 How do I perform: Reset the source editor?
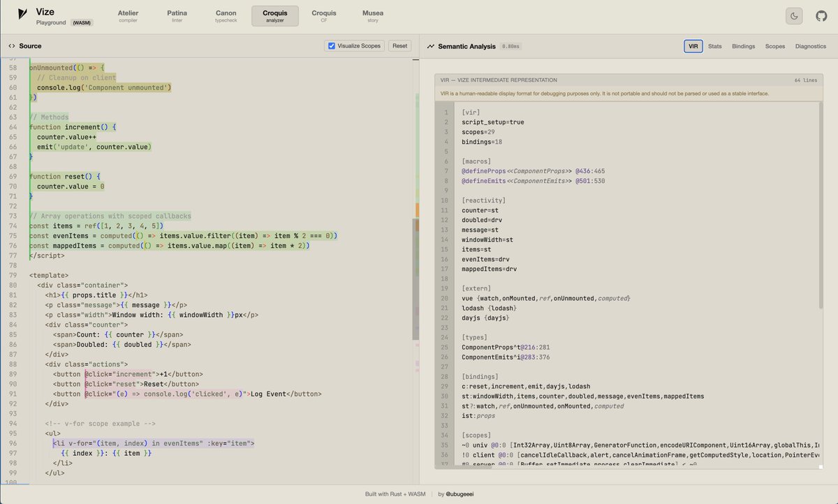click(399, 46)
